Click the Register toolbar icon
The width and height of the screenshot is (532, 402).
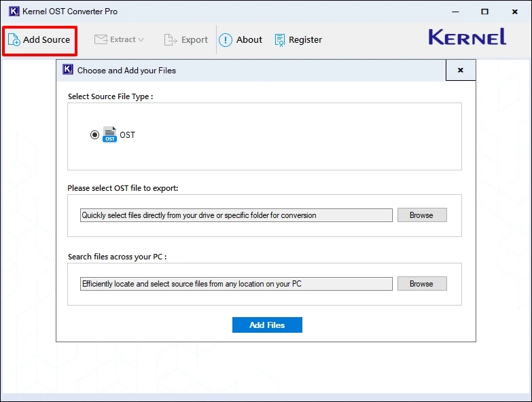(x=280, y=40)
